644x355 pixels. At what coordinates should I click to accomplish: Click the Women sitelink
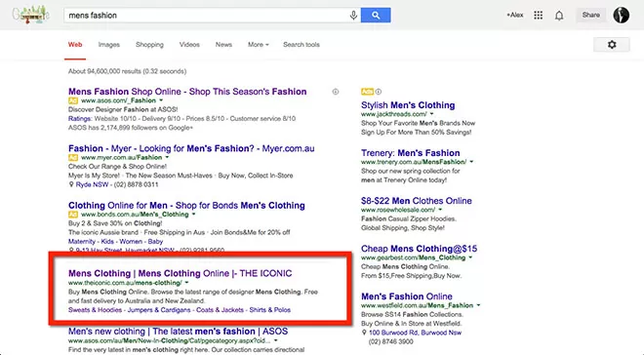coord(131,242)
